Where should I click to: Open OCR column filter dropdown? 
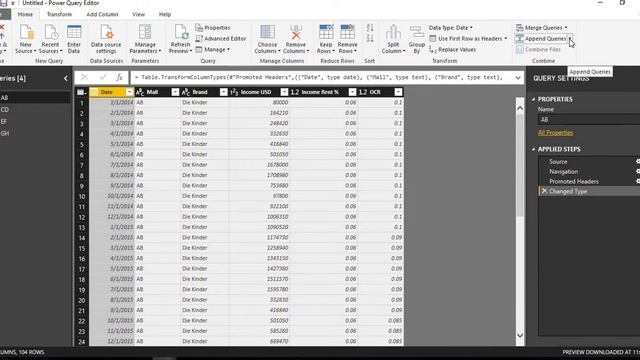pyautogui.click(x=398, y=92)
